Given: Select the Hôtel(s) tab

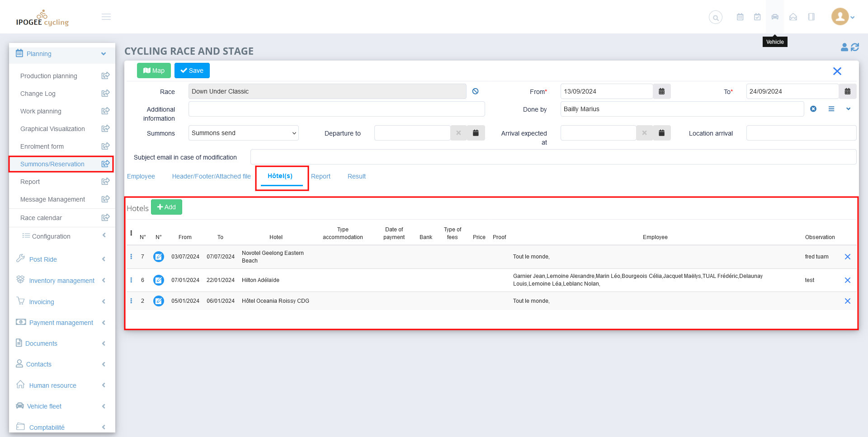Looking at the screenshot, I should 280,176.
